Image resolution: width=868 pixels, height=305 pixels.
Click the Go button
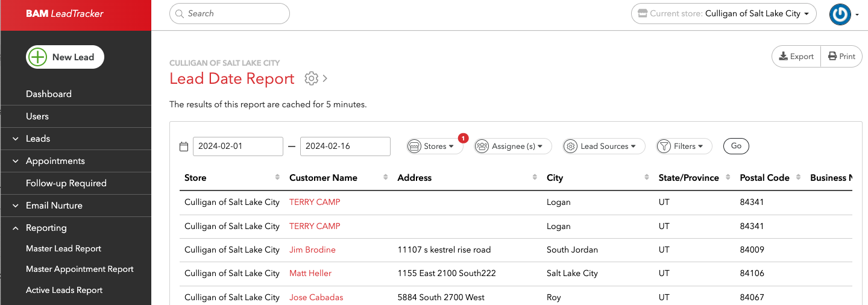click(736, 146)
